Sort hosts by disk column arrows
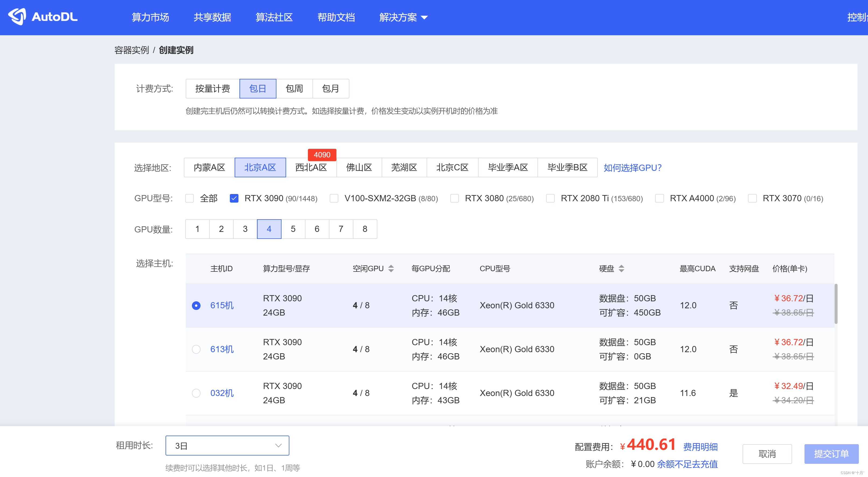868x477 pixels. coord(621,268)
